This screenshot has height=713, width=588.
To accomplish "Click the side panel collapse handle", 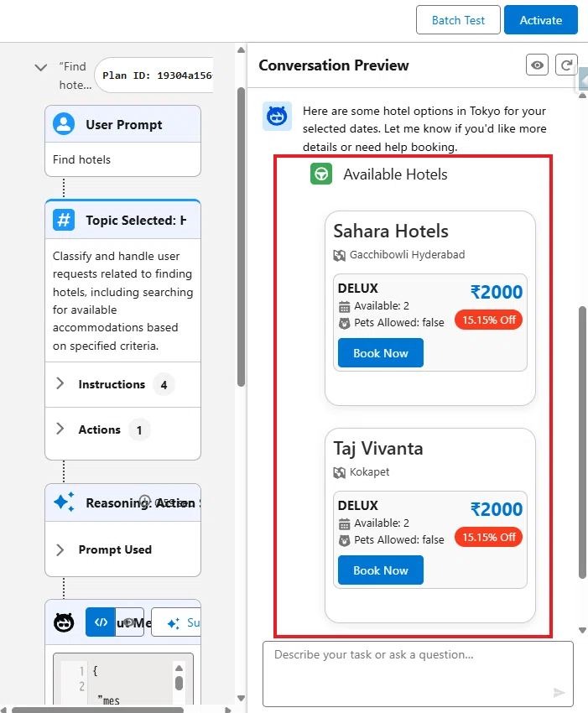I will (584, 81).
